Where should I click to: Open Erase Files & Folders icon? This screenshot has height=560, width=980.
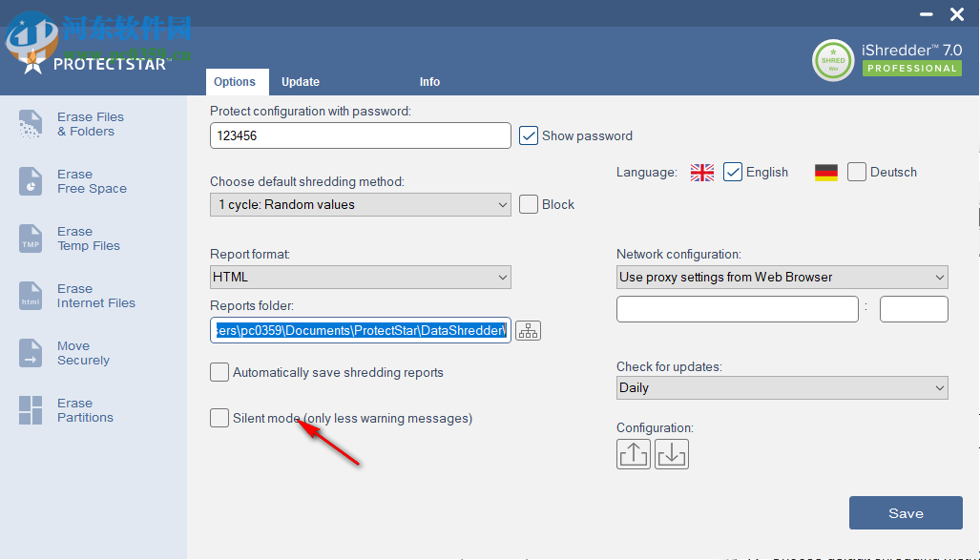pyautogui.click(x=30, y=124)
